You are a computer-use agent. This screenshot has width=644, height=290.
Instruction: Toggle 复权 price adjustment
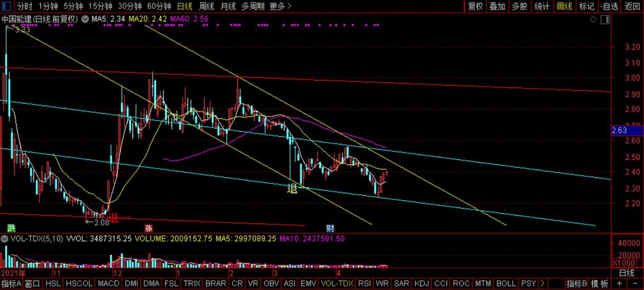point(475,6)
